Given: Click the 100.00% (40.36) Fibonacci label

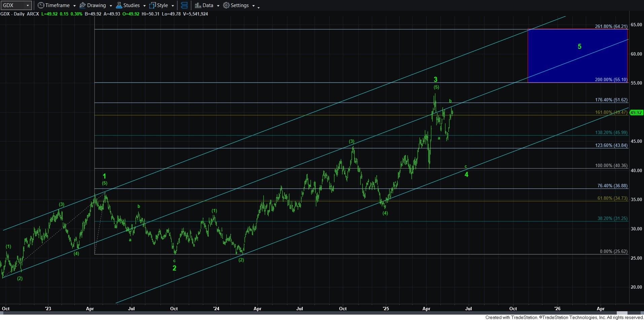Looking at the screenshot, I should point(611,165).
